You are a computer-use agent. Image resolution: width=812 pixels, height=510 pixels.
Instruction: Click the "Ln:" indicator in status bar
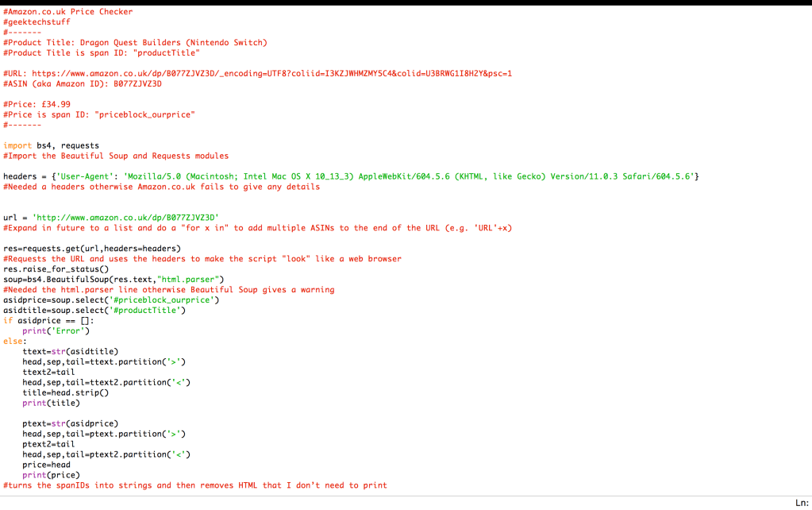(801, 503)
